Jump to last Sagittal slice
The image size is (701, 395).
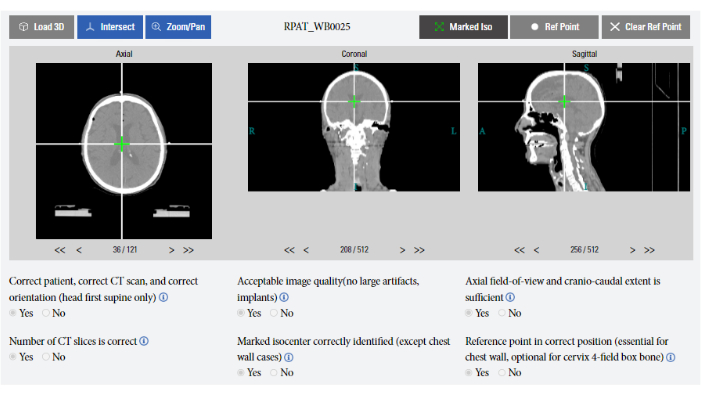tap(649, 250)
